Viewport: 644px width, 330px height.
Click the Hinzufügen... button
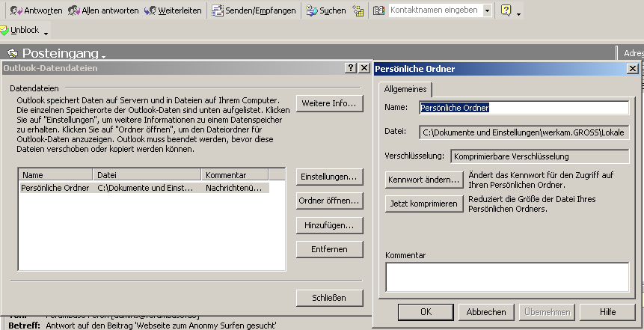pyautogui.click(x=329, y=225)
